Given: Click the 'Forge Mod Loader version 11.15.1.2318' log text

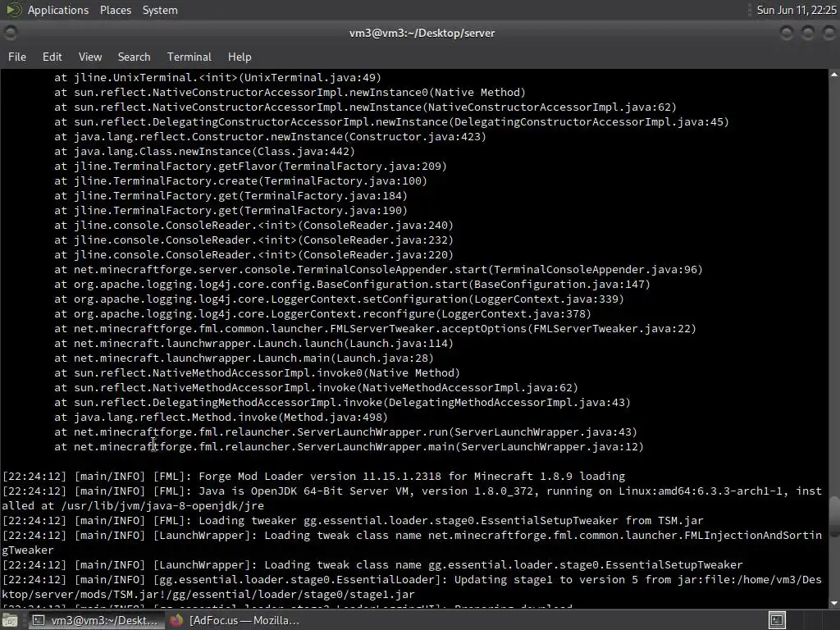Looking at the screenshot, I should (320, 477).
